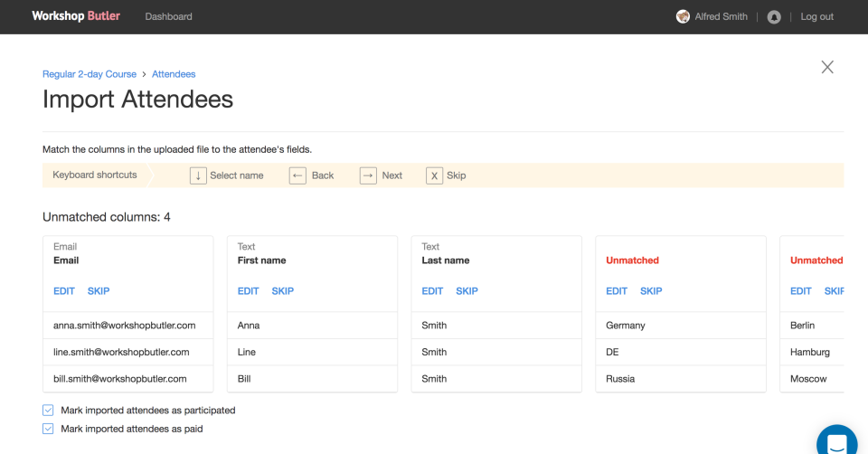Click the Workshop Butler logo
This screenshot has height=454, width=868.
pyautogui.click(x=76, y=16)
